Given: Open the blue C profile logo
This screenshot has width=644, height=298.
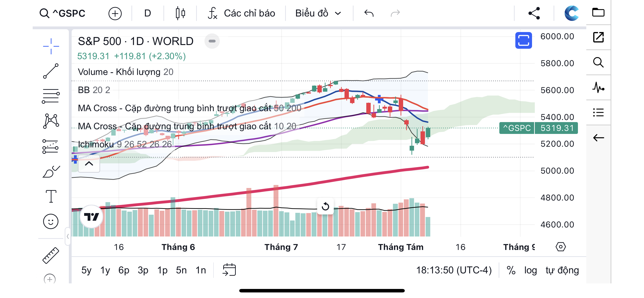Looking at the screenshot, I should click(x=571, y=13).
